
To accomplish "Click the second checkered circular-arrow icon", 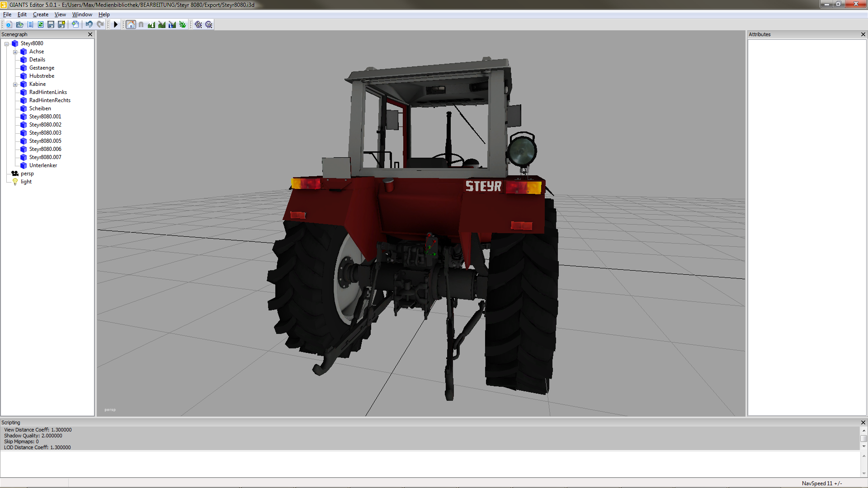I will coord(209,24).
